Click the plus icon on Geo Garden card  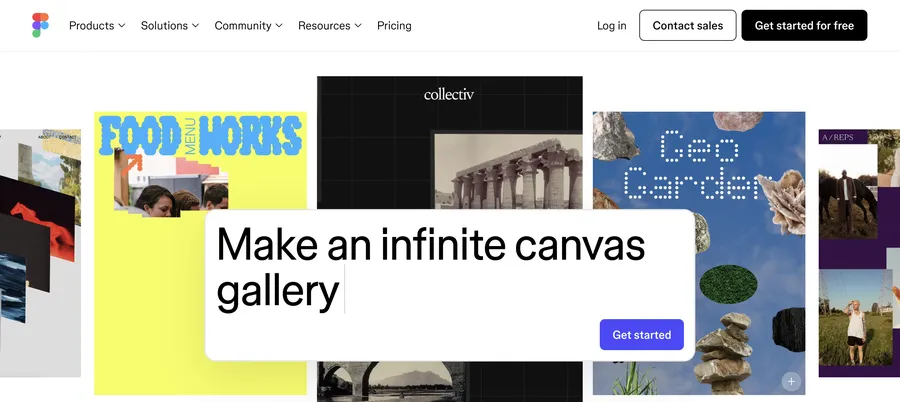click(791, 381)
